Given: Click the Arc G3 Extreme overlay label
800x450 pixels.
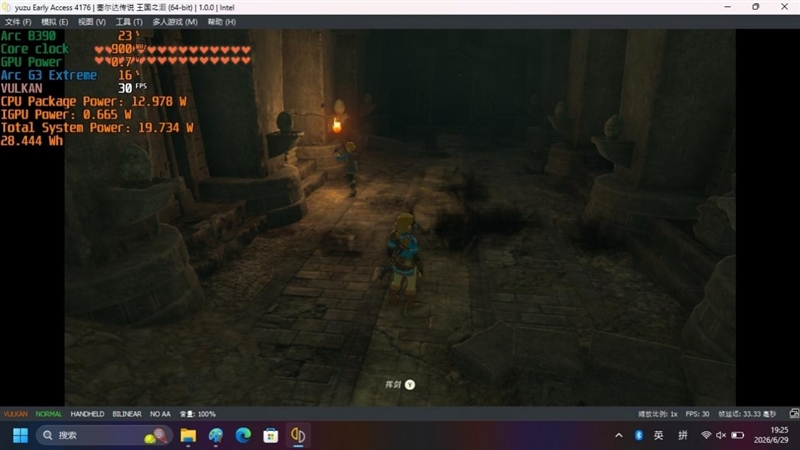Looking at the screenshot, I should click(x=48, y=76).
